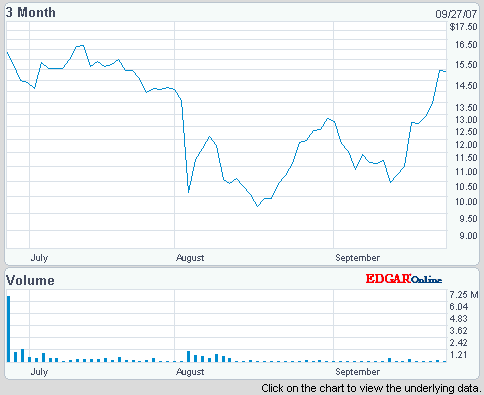Click the 7.25 M volume axis label
484x395 pixels.
point(464,295)
